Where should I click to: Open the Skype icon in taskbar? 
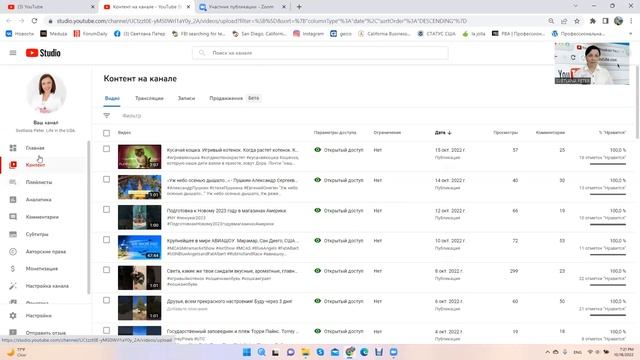[x=320, y=352]
